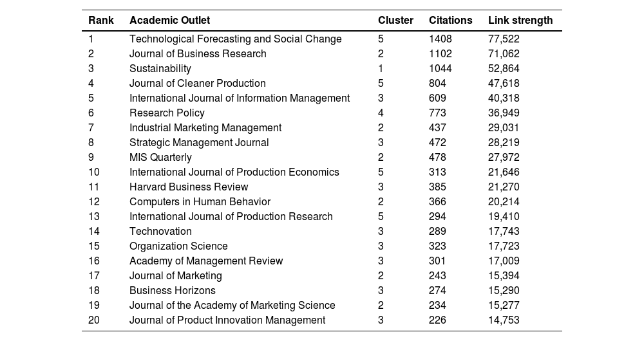644x341 pixels.
Task: Click the Academic Outlet column header
Action: point(169,20)
